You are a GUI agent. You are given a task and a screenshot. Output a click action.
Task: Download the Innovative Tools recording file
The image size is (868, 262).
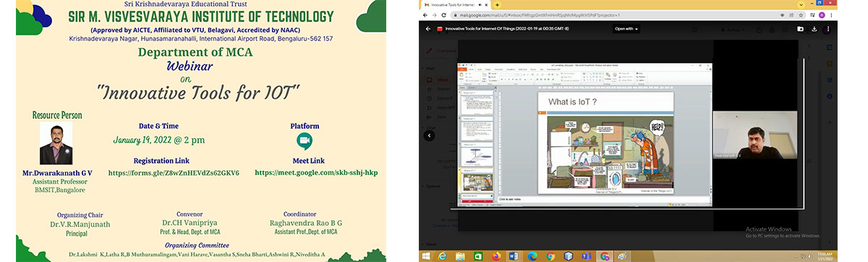(x=814, y=29)
